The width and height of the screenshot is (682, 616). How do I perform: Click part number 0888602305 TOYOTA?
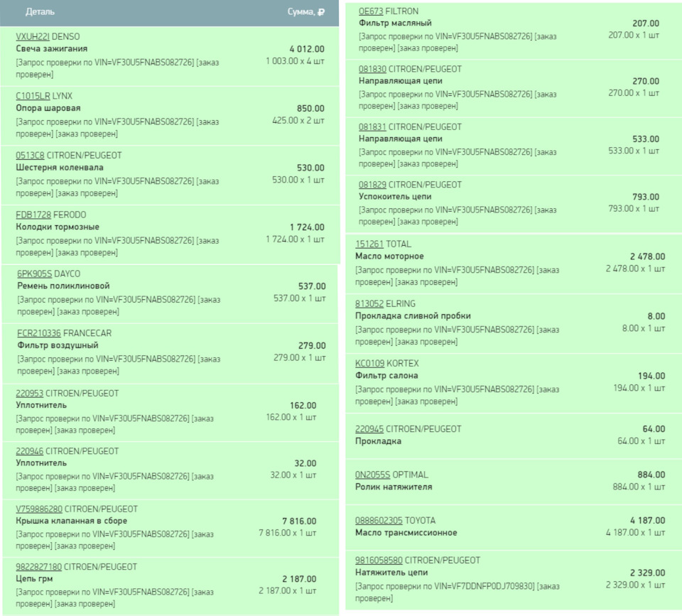[x=379, y=520]
